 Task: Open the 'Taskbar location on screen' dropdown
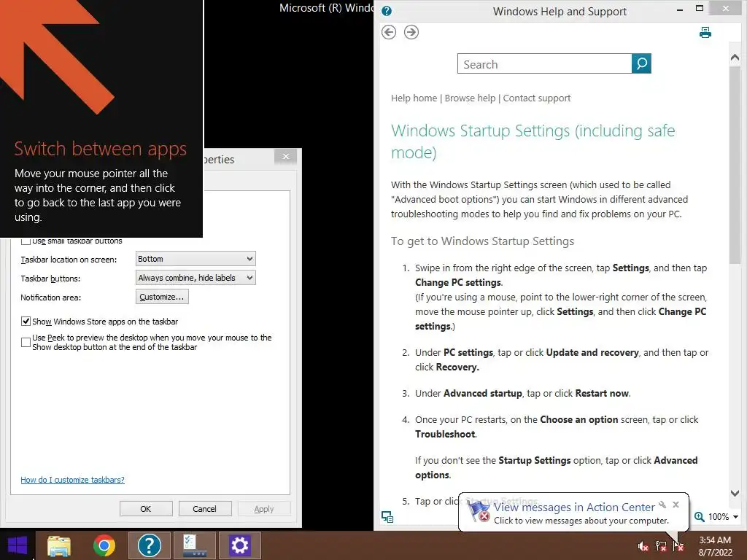pyautogui.click(x=196, y=259)
